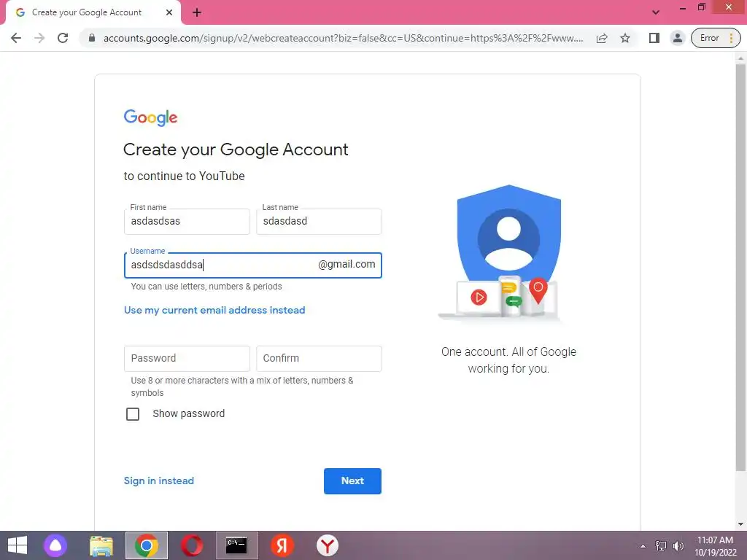Viewport: 747px width, 560px height.
Task: Click the password hint text about 8 characters
Action: pyautogui.click(x=242, y=386)
